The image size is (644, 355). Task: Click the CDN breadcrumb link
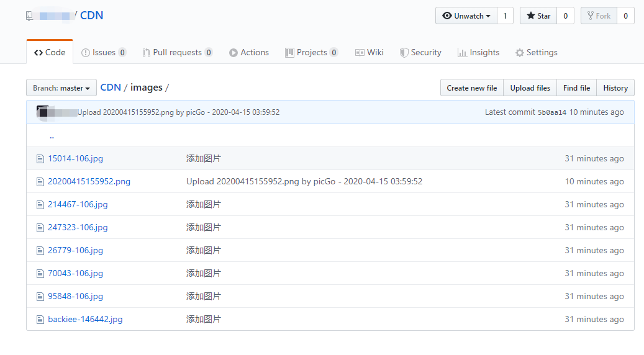click(111, 88)
